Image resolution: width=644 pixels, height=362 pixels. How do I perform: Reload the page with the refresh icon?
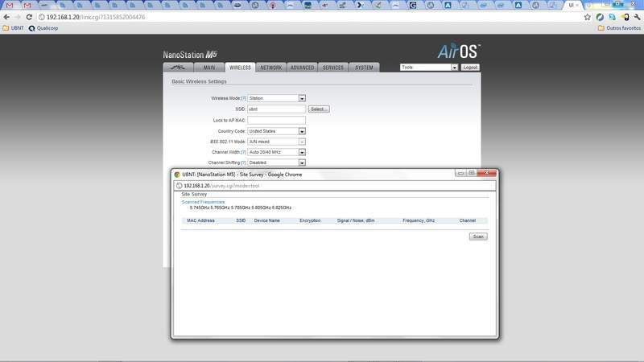click(29, 17)
